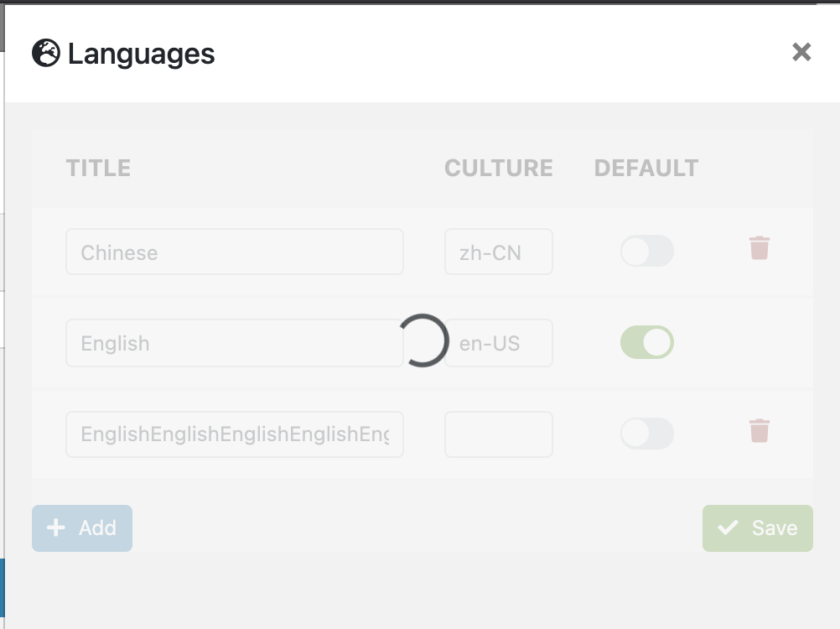Delete the EnglishEnglish language row
The image size is (840, 629).
pos(760,431)
